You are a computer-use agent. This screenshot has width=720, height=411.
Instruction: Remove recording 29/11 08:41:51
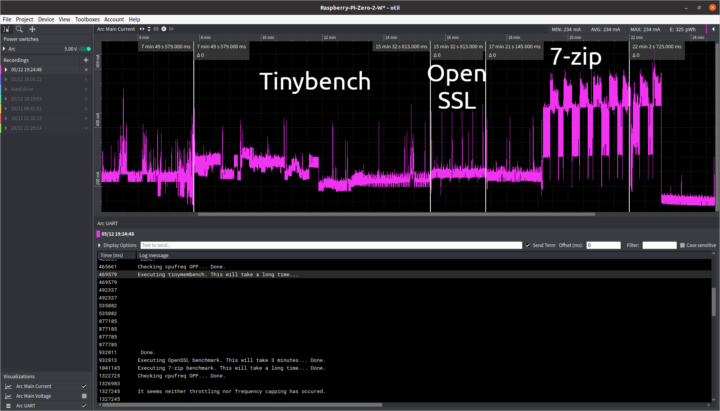pos(86,109)
